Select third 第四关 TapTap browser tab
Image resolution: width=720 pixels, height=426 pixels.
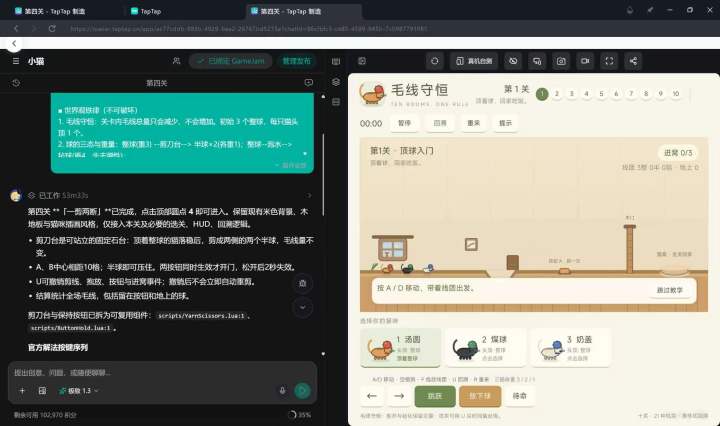(304, 11)
